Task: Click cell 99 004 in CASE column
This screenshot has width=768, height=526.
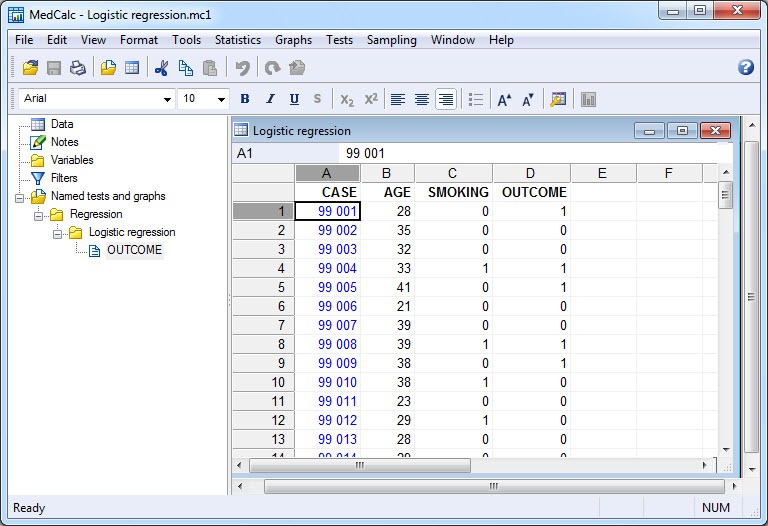Action: point(328,268)
